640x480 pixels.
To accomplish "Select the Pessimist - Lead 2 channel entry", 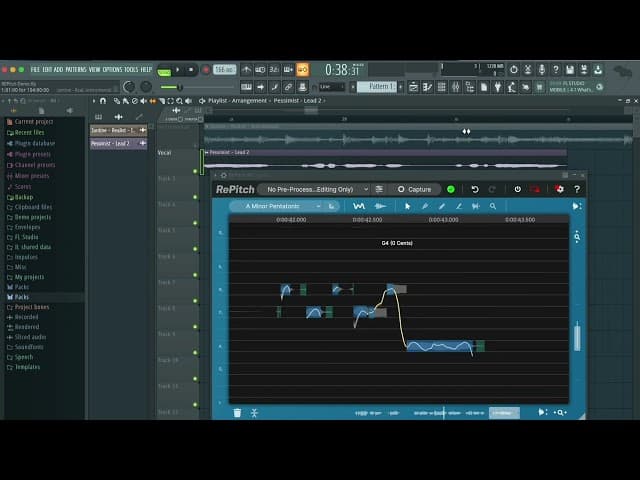I will [118, 143].
